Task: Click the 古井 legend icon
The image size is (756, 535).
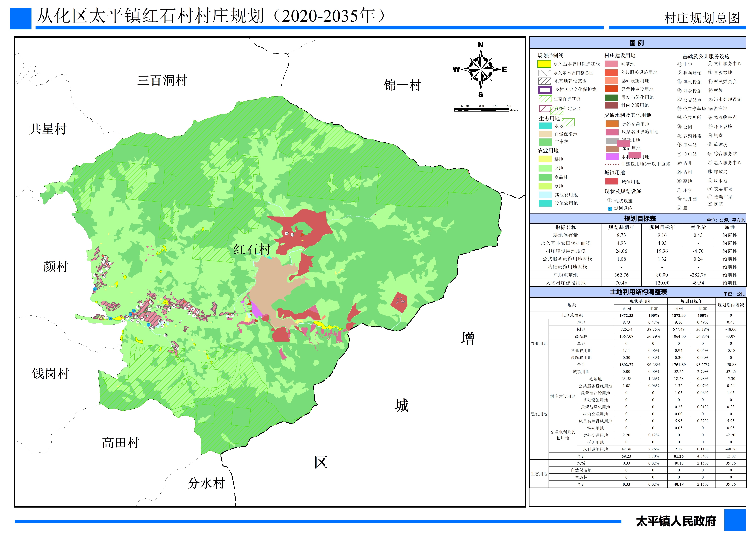Action: 680,163
